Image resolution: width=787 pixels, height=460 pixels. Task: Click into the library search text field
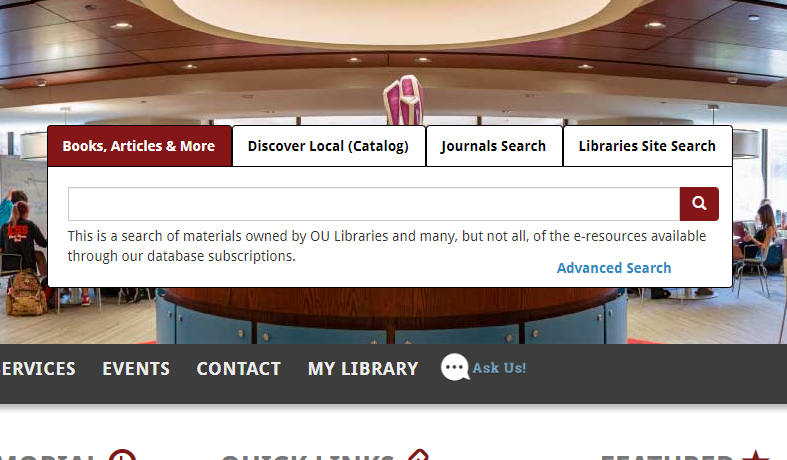point(374,204)
